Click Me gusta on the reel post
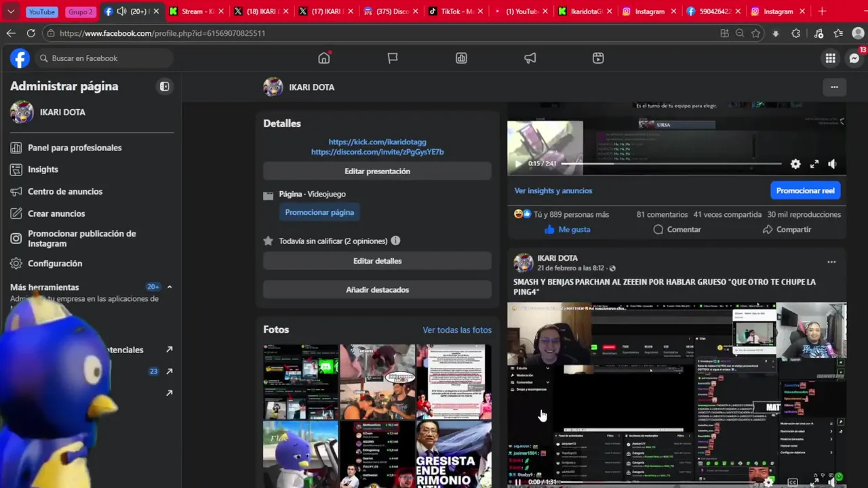 [567, 230]
